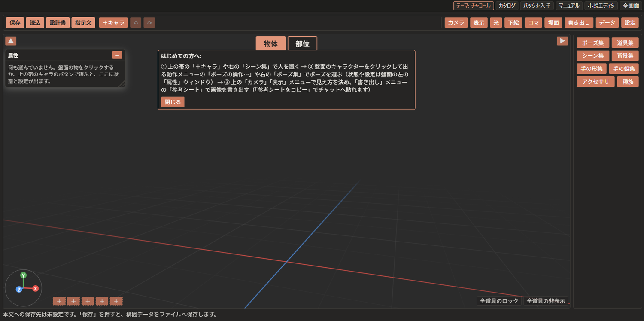
Task: Open the コマ menu
Action: (x=533, y=23)
